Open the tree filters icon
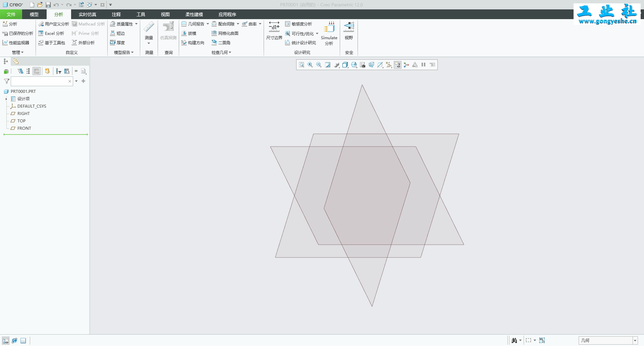This screenshot has width=644, height=346. 59,71
